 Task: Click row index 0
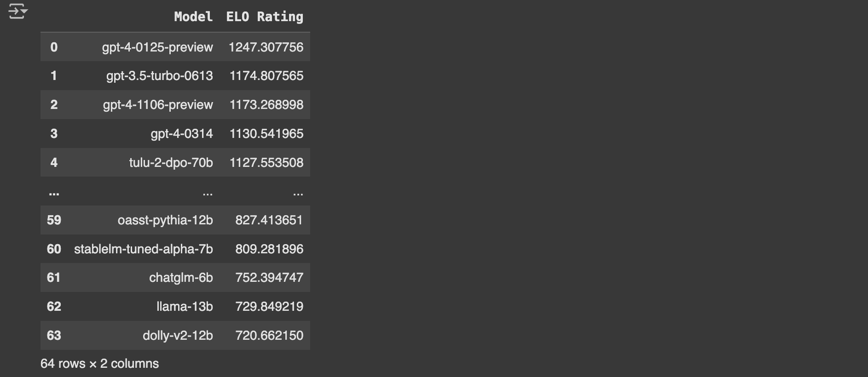(54, 47)
